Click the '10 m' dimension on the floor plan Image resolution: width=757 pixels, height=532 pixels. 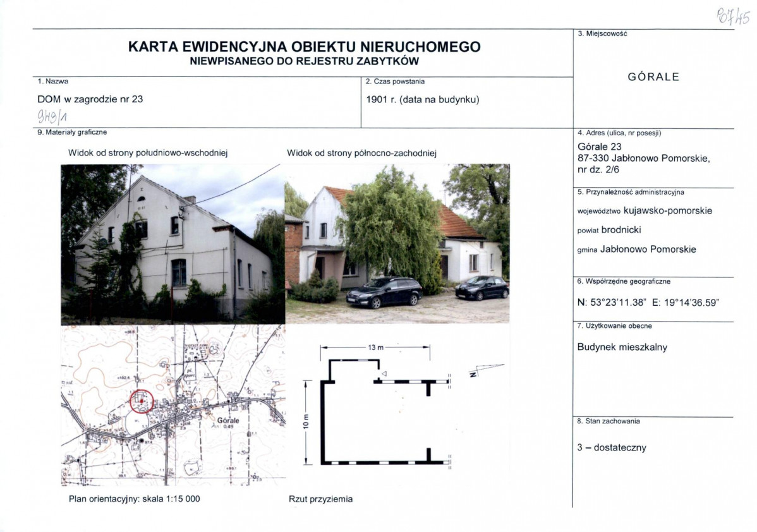point(305,421)
